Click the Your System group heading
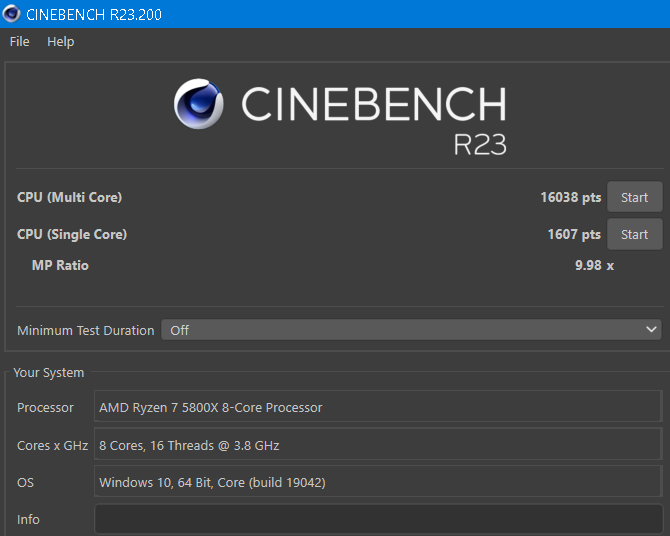 49,373
